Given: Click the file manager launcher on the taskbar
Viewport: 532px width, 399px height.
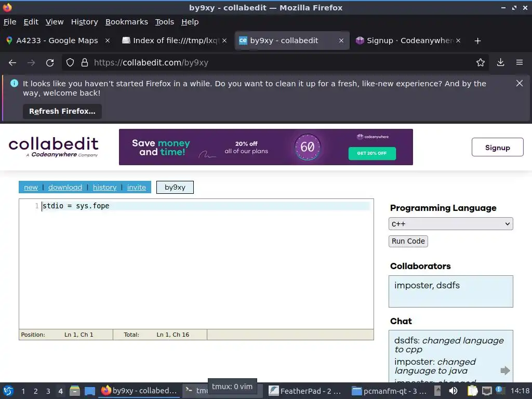Looking at the screenshot, I should [75, 391].
